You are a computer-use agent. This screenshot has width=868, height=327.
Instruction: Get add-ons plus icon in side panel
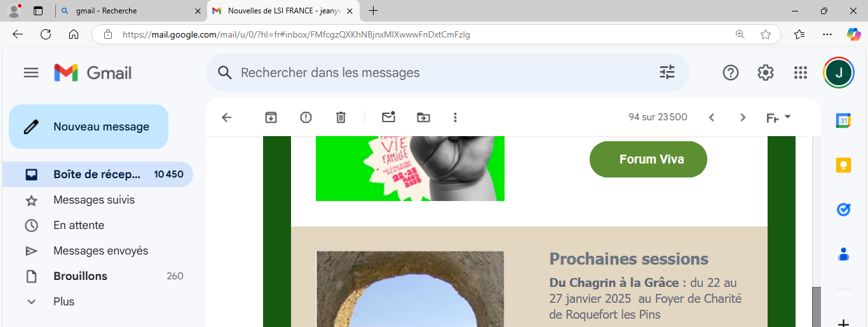pos(843,323)
